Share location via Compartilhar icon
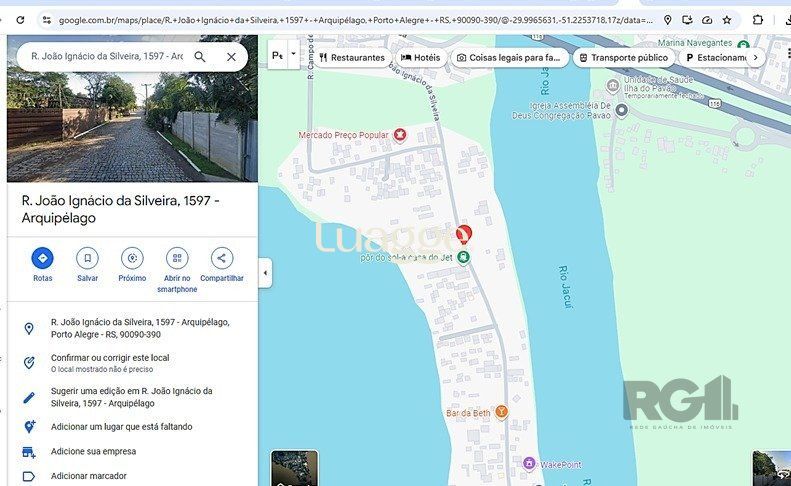The width and height of the screenshot is (791, 486). point(222,258)
